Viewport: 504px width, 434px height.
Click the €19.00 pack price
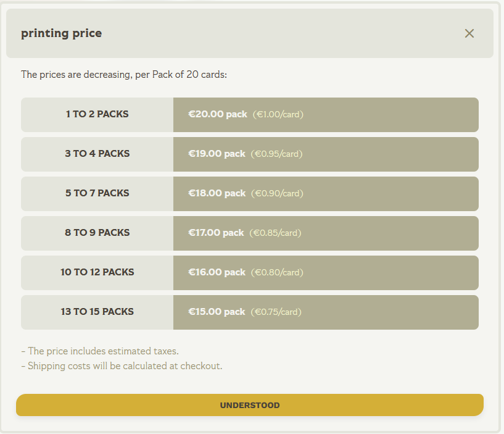pos(217,154)
